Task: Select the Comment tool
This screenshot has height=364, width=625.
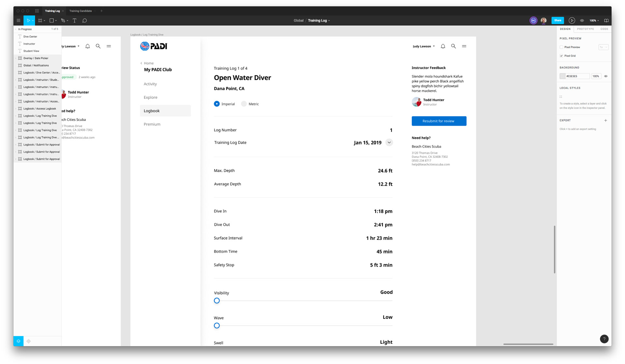Action: [x=85, y=20]
